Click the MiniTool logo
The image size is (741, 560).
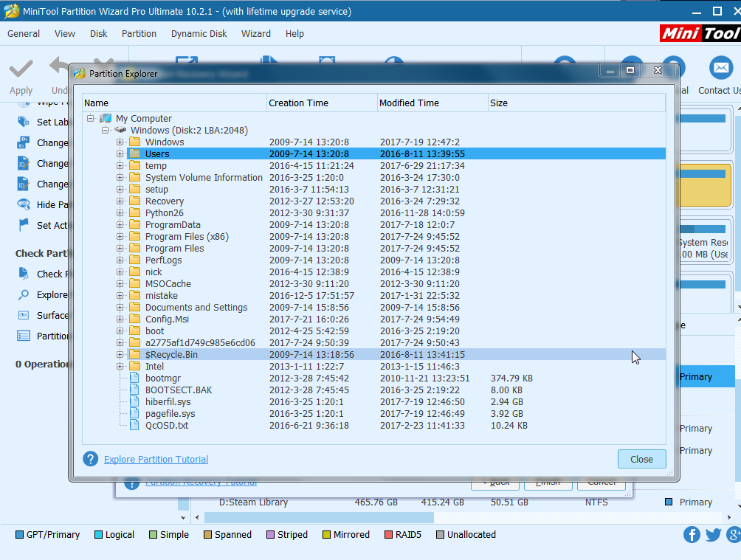click(700, 33)
